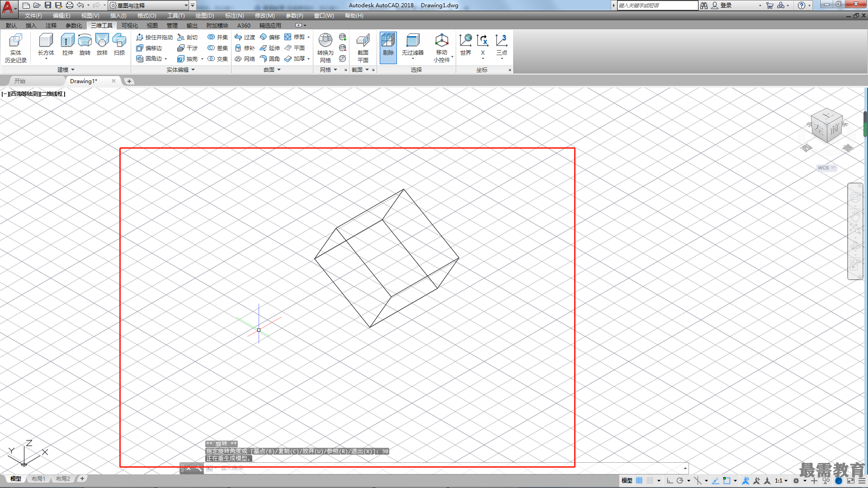
Task: Click the keyword search input field
Action: coord(657,5)
